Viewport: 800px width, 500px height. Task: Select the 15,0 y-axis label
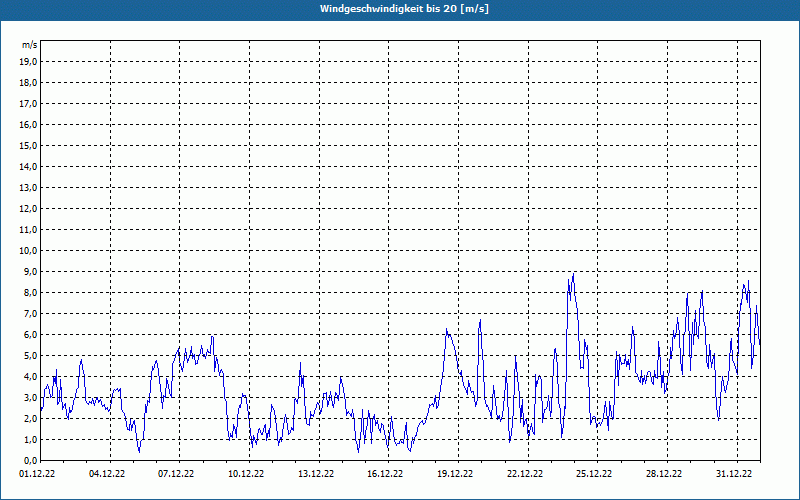pyautogui.click(x=28, y=145)
